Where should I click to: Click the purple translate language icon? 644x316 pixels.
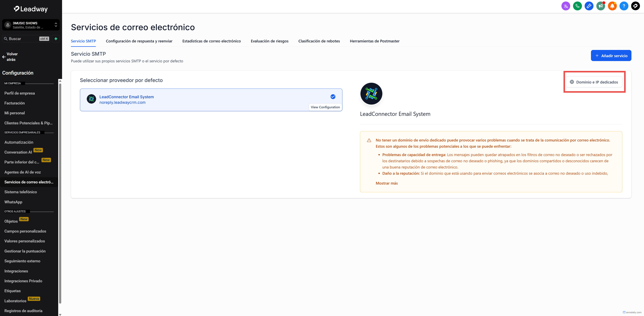click(566, 6)
